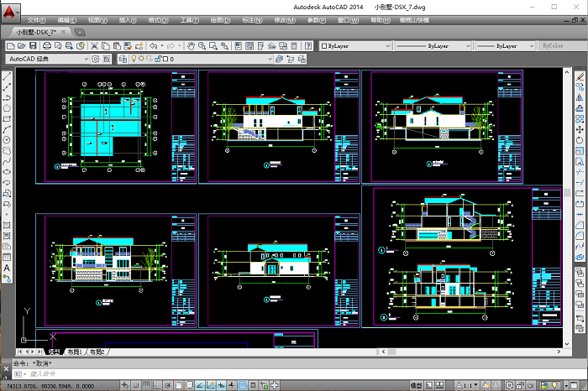Select the Table draw tool

pos(7,258)
